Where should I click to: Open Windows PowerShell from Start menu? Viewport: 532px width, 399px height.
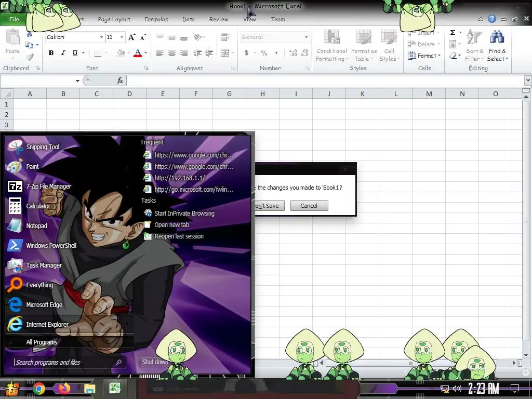(51, 245)
